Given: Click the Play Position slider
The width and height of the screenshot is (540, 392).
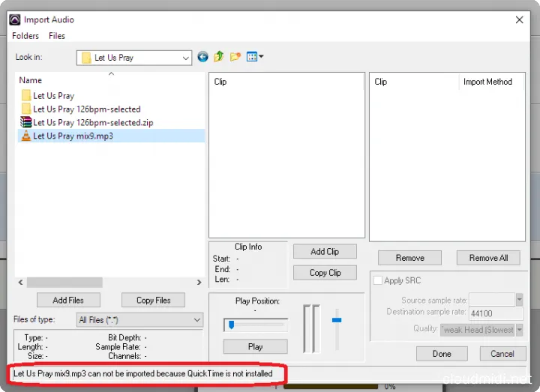Looking at the screenshot, I should pyautogui.click(x=255, y=325).
